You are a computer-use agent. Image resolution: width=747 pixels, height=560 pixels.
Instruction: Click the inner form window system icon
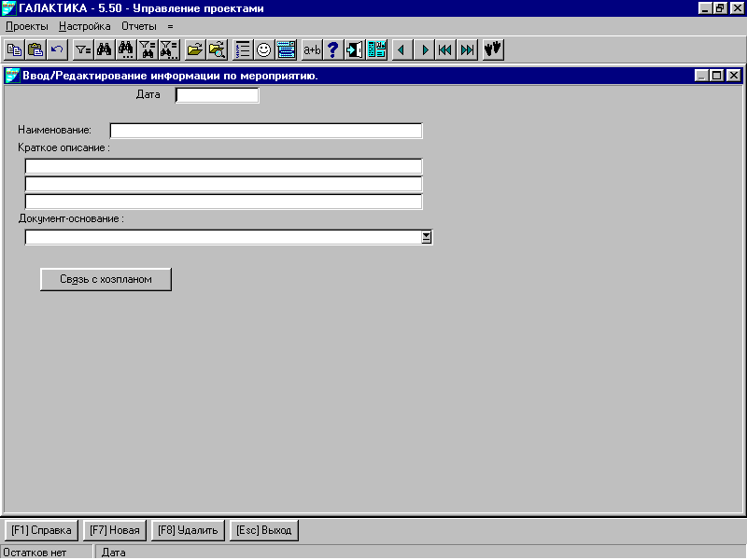pos(12,76)
